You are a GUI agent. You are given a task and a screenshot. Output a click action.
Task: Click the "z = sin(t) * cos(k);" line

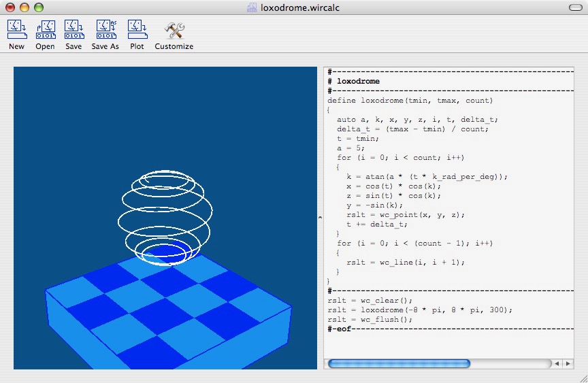[x=394, y=196]
